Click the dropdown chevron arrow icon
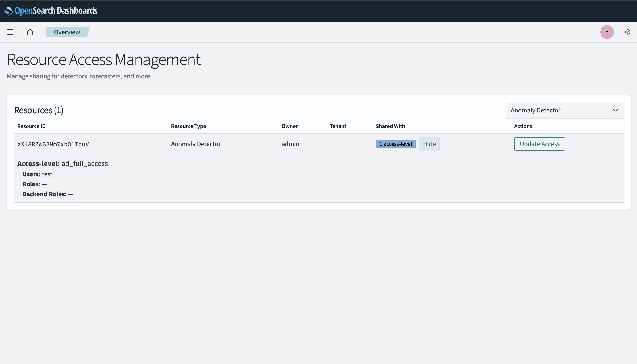The height and width of the screenshot is (364, 637). (x=615, y=110)
